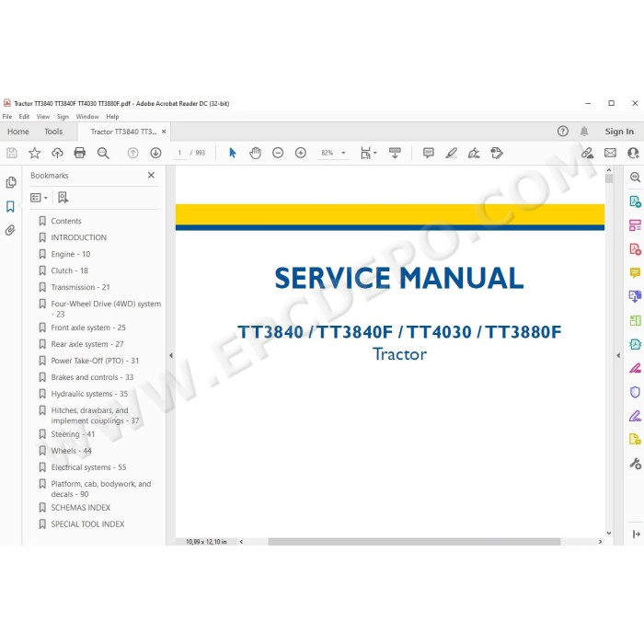
Task: Activate the Hand pan tool
Action: 255,154
